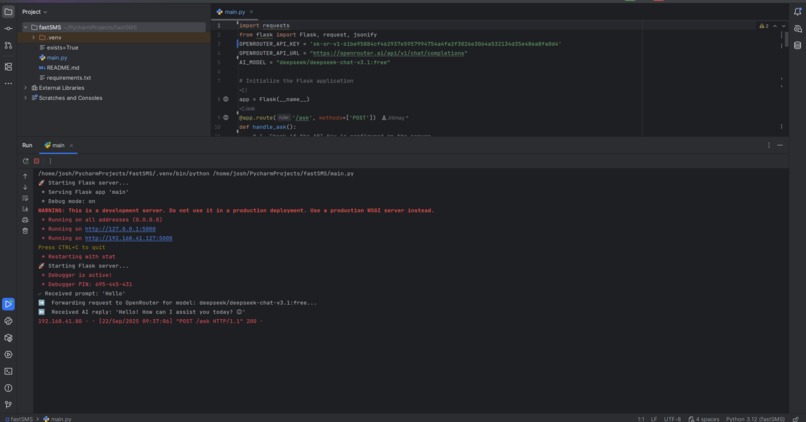Click the active Run tool window icon
The width and height of the screenshot is (806, 422).
pyautogui.click(x=8, y=304)
